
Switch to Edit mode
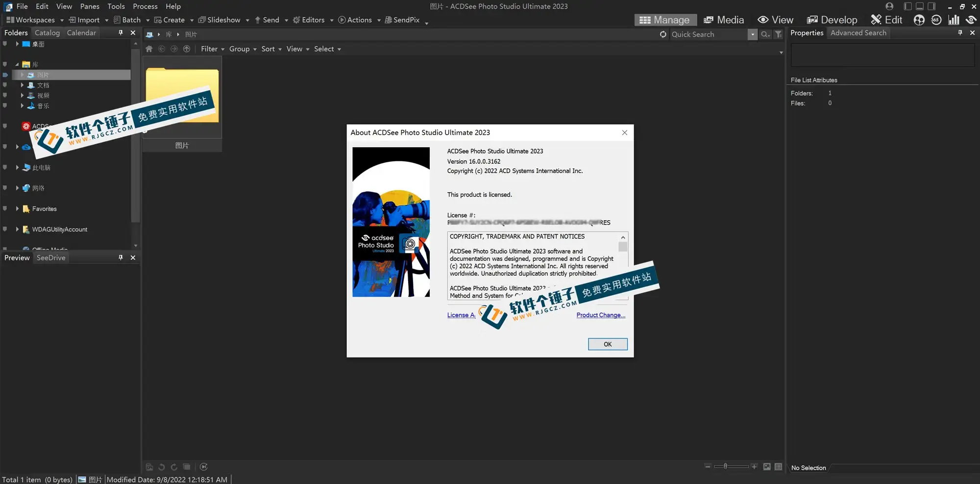[886, 20]
